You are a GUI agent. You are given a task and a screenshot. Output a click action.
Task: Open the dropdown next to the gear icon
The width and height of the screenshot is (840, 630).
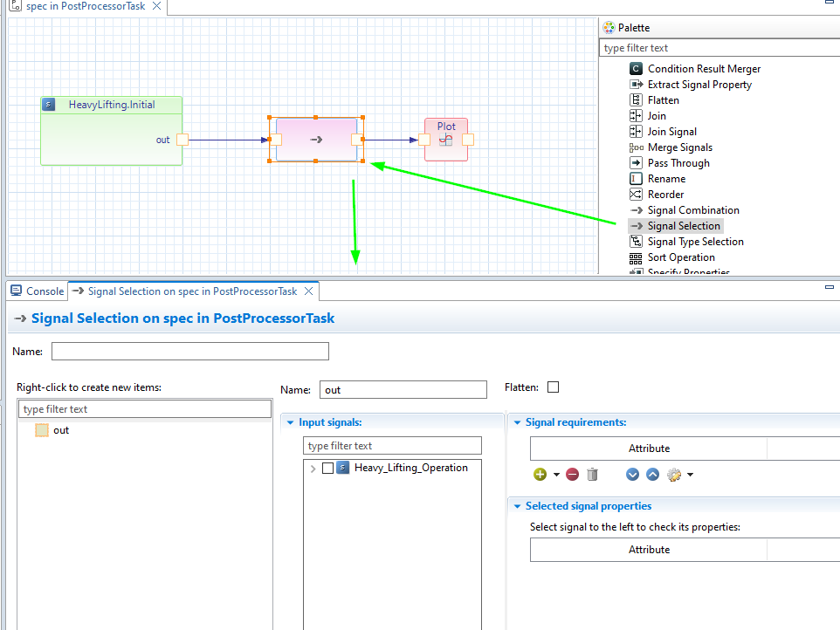(691, 475)
